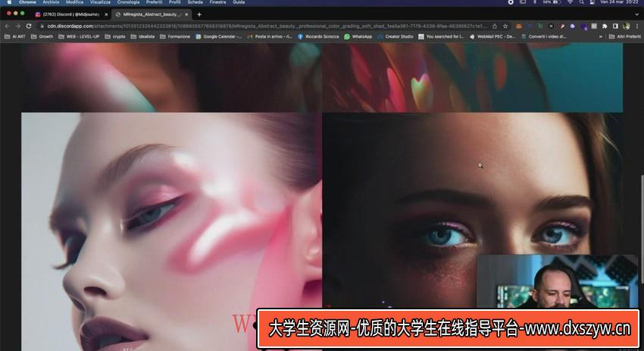
Task: Open the date and time display
Action: coord(619,2)
